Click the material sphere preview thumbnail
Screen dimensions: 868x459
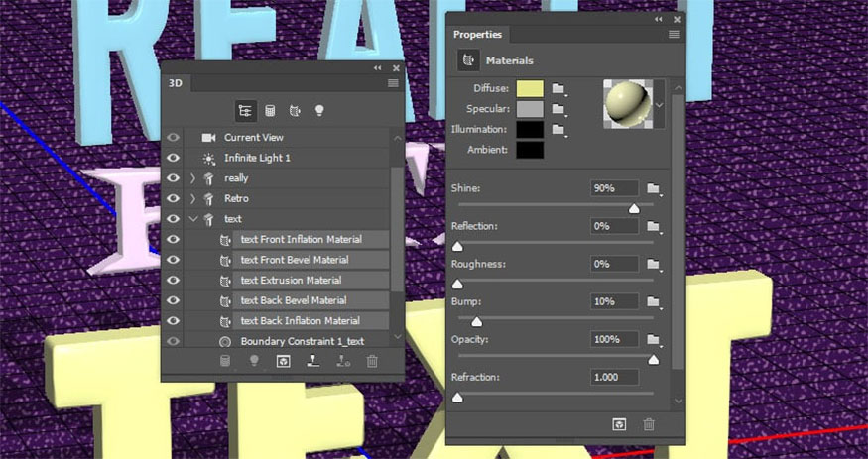click(628, 104)
